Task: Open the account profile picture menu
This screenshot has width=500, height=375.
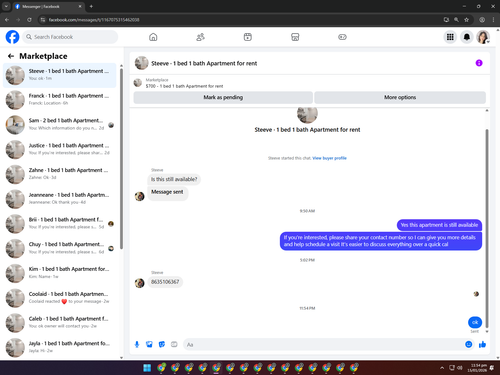Action: 483,37
